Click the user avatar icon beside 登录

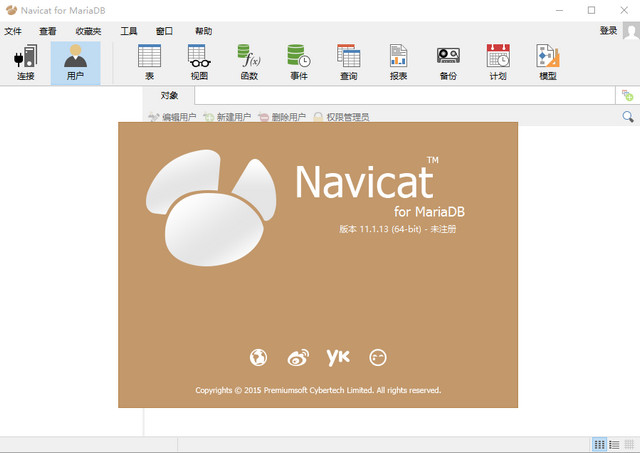coord(631,31)
